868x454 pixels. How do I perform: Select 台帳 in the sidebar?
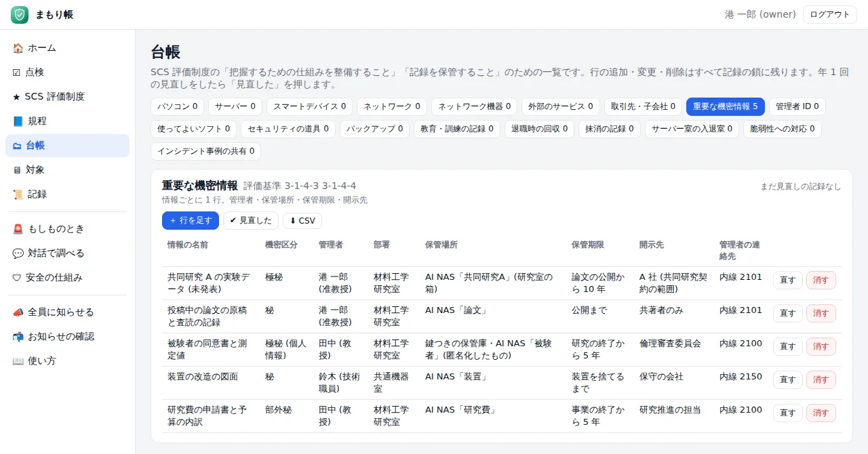click(x=67, y=146)
